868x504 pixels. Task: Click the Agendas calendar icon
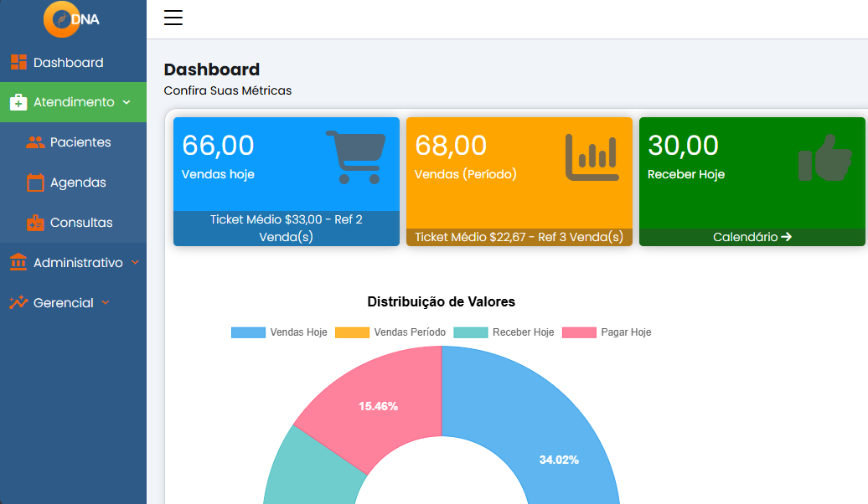35,182
